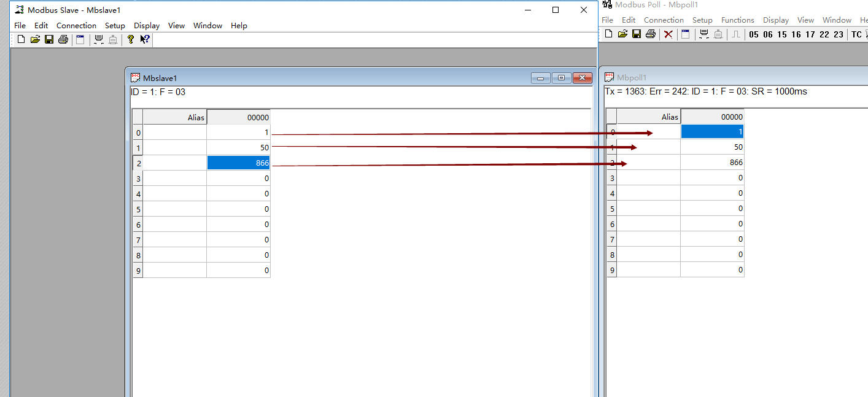The width and height of the screenshot is (868, 397).
Task: Click the 23 function toolbar button
Action: click(839, 34)
